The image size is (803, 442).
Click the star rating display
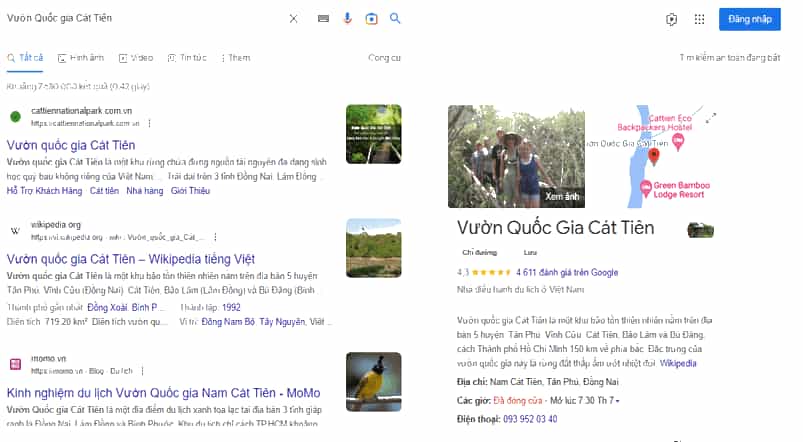pyautogui.click(x=491, y=273)
